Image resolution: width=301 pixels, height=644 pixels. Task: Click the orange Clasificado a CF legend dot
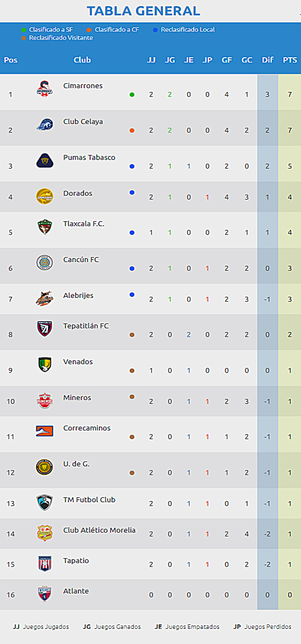pyautogui.click(x=89, y=30)
